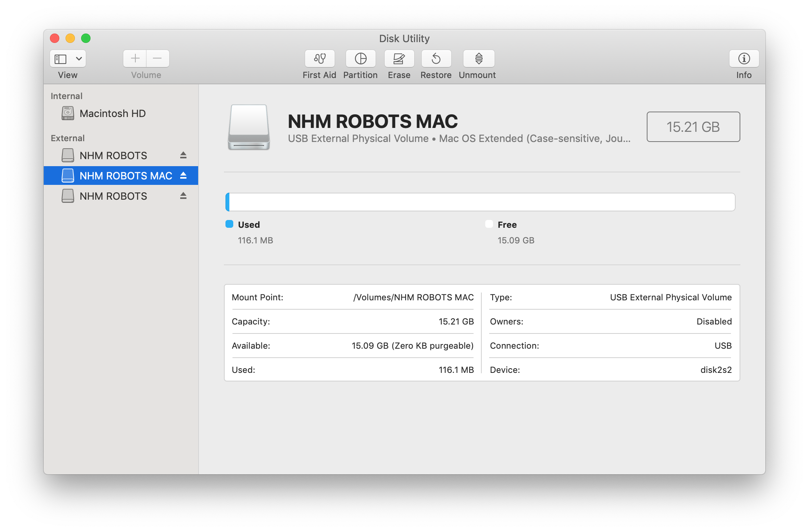Image resolution: width=809 pixels, height=532 pixels.
Task: Click the blue Used color swatch
Action: [x=229, y=224]
